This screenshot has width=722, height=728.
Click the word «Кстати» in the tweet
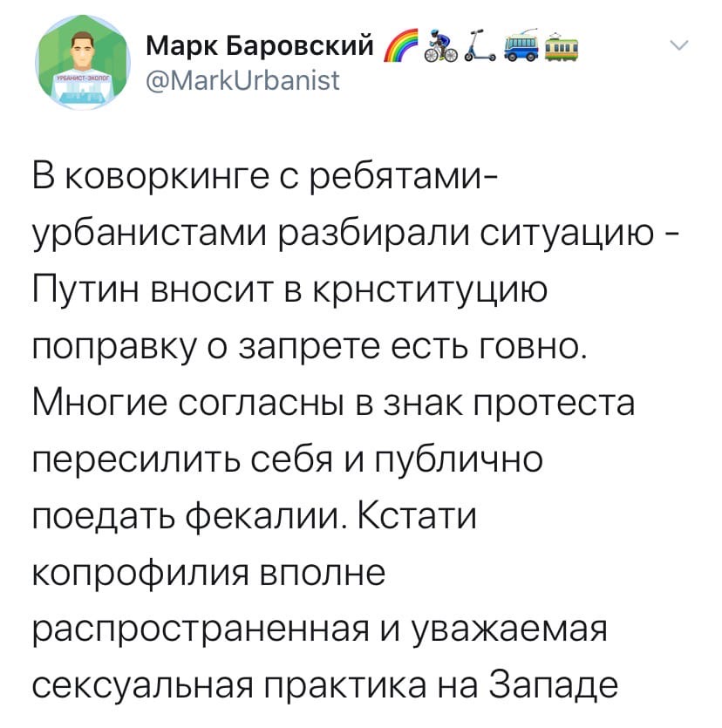[417, 516]
